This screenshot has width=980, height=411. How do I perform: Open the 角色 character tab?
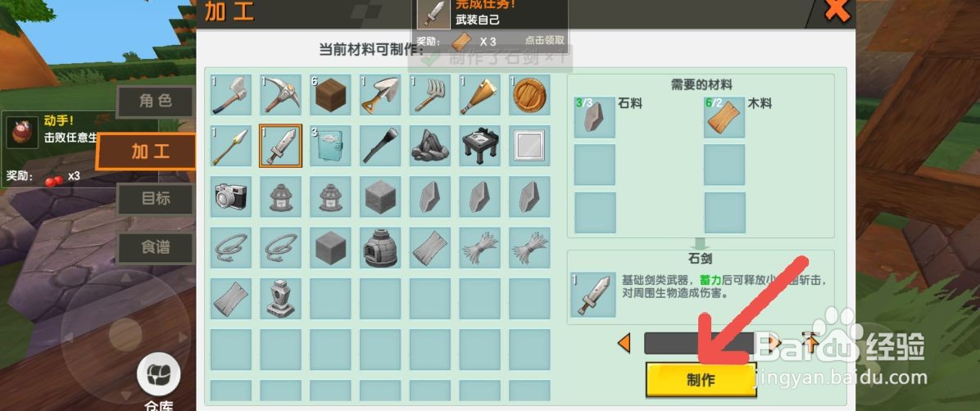click(155, 102)
